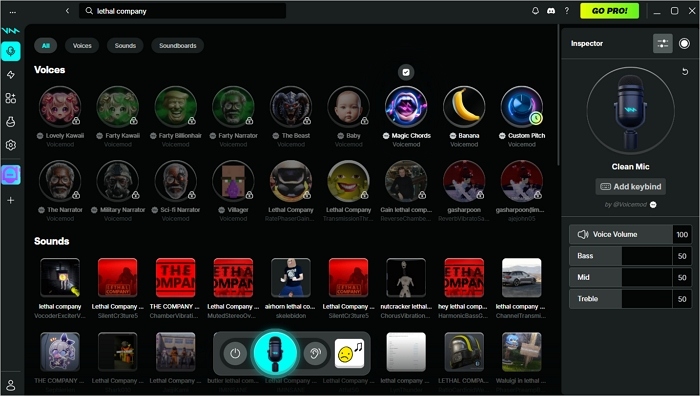Play the Waluigi in lethal sound
This screenshot has height=396, width=700.
click(521, 352)
